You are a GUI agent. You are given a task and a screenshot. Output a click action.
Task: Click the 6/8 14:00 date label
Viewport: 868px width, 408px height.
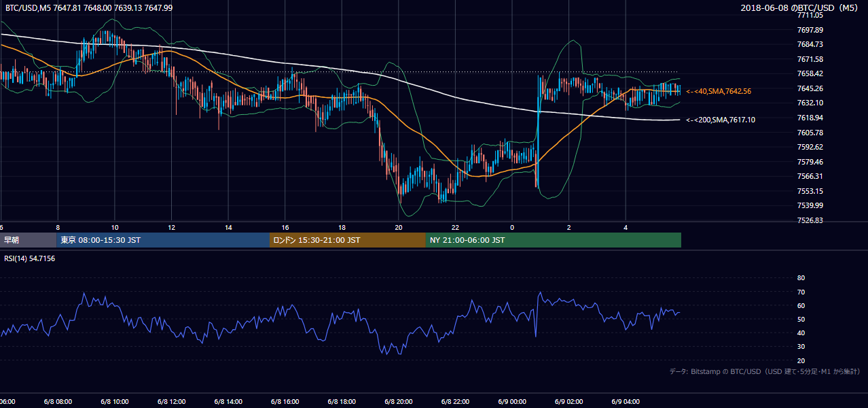[x=228, y=402]
